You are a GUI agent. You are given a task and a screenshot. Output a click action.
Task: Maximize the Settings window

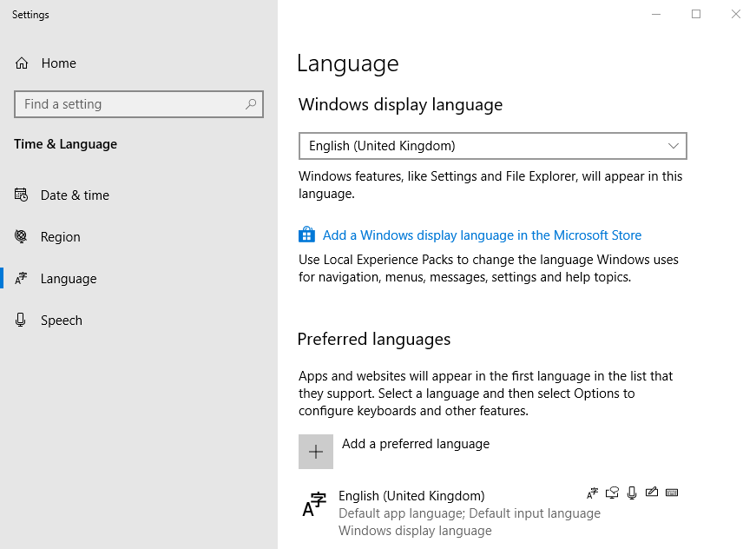point(696,14)
